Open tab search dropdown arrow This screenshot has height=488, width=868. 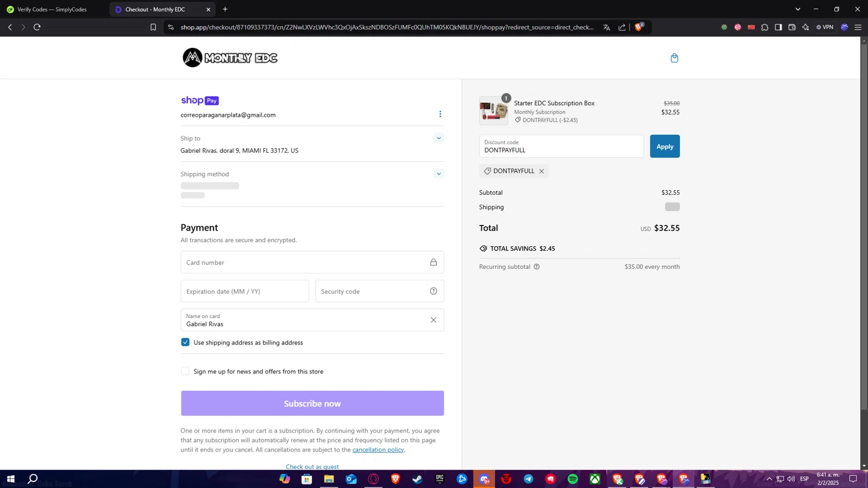point(798,9)
